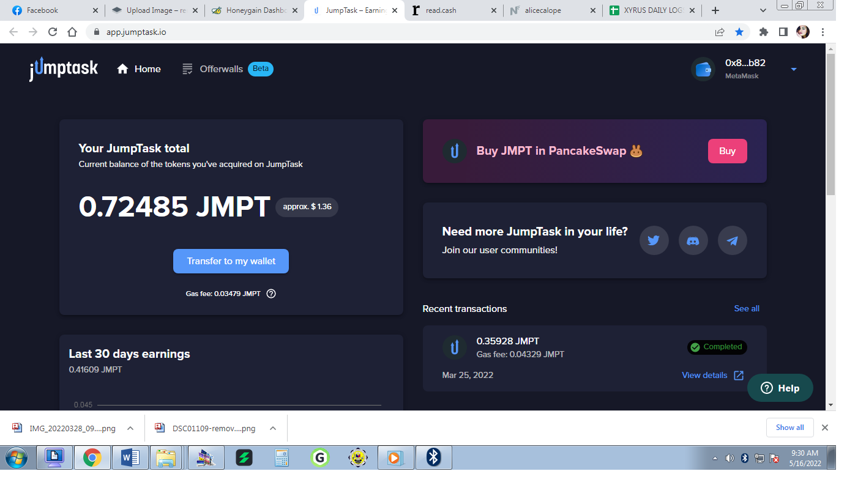Open the Chrome profile avatar
847x504 pixels.
(803, 32)
